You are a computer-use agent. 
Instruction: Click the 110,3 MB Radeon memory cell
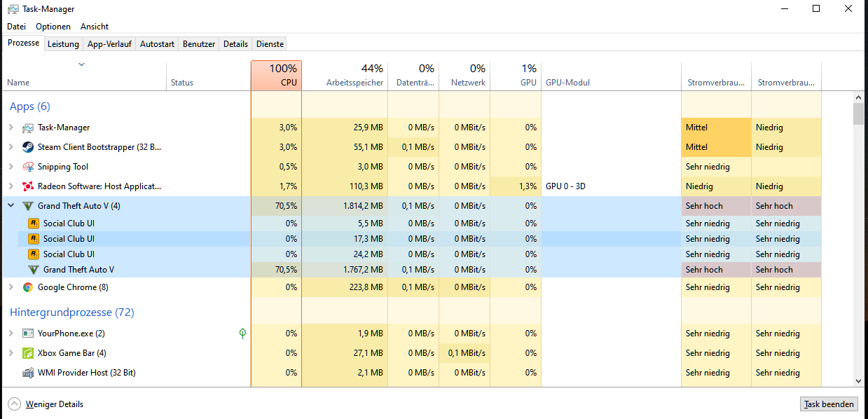click(x=345, y=186)
